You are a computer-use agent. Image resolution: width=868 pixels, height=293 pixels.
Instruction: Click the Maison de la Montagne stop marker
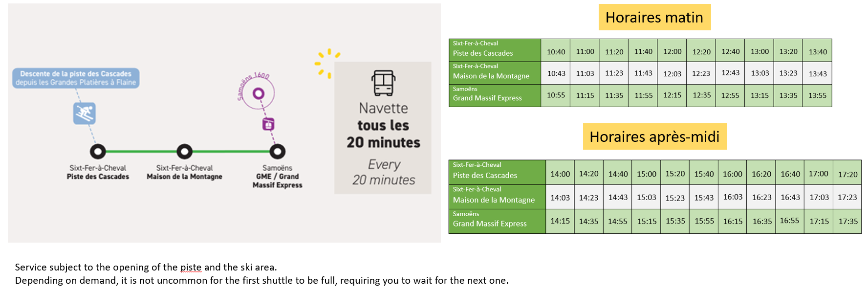tap(184, 152)
